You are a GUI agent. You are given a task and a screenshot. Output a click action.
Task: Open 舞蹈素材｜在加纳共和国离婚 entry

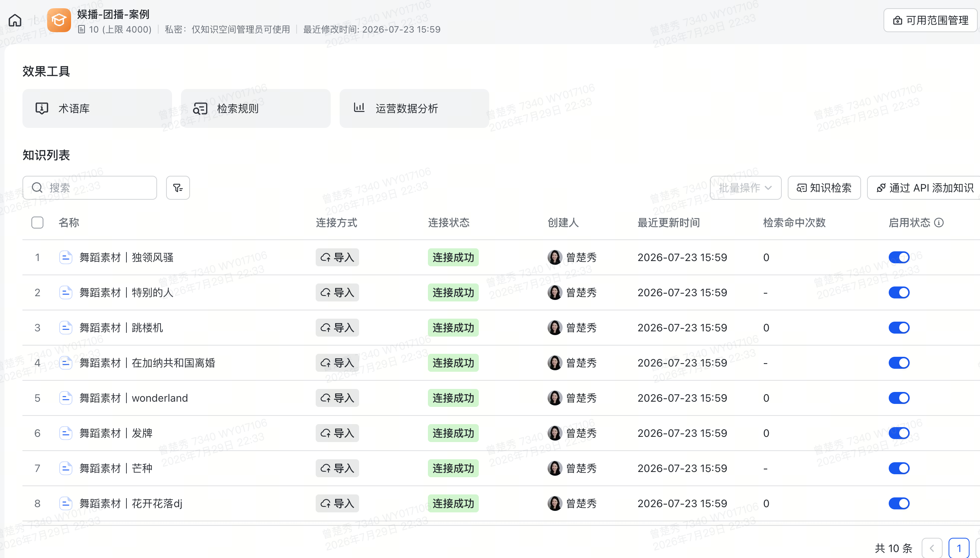tap(147, 363)
